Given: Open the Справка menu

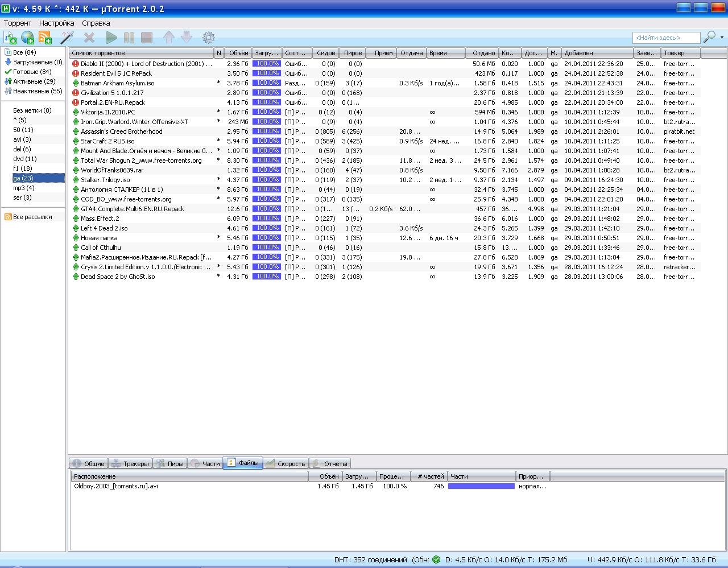Looking at the screenshot, I should (x=96, y=23).
